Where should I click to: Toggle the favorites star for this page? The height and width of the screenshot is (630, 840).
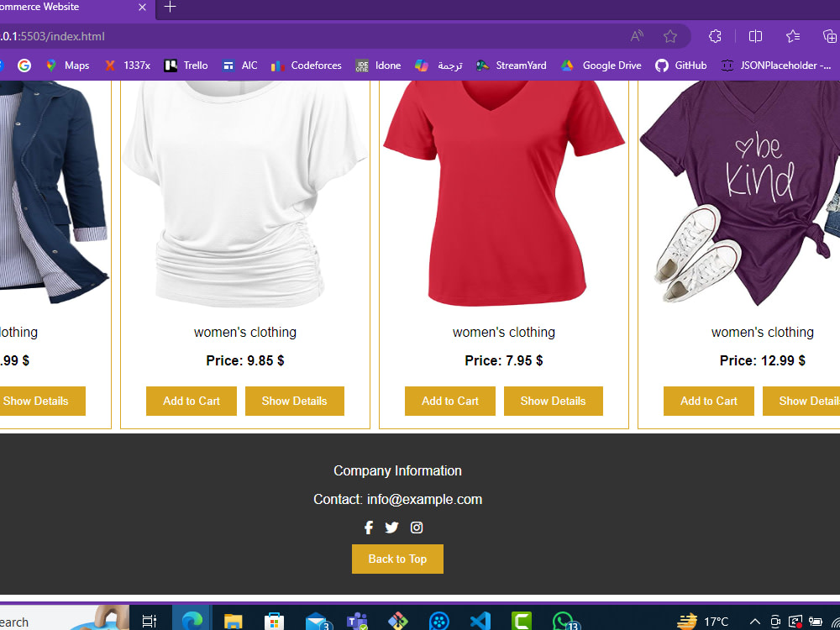click(669, 36)
